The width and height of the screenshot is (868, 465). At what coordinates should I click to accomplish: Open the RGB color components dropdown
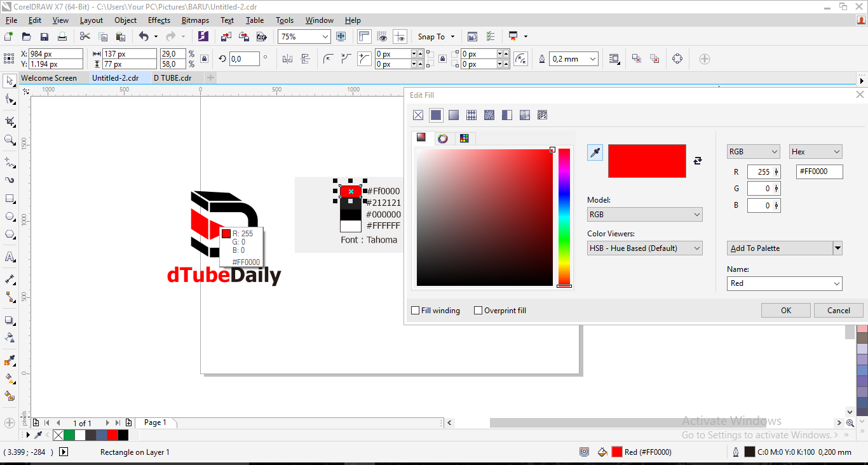pyautogui.click(x=753, y=152)
